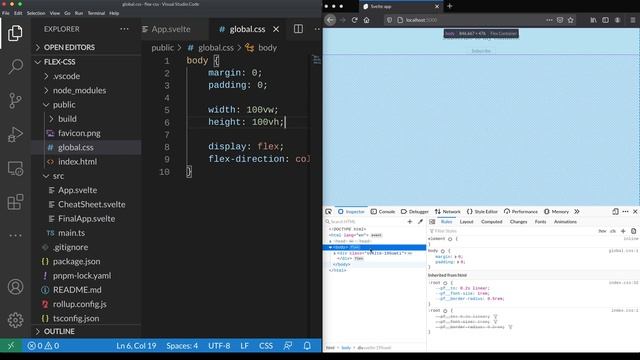Click the Filter Styles field
640x360 pixels.
point(510,231)
